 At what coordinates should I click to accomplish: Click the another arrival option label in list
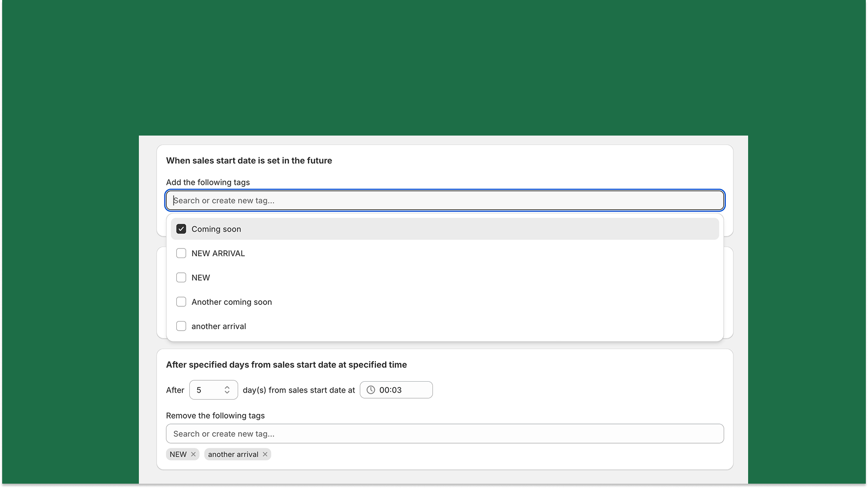pyautogui.click(x=219, y=326)
